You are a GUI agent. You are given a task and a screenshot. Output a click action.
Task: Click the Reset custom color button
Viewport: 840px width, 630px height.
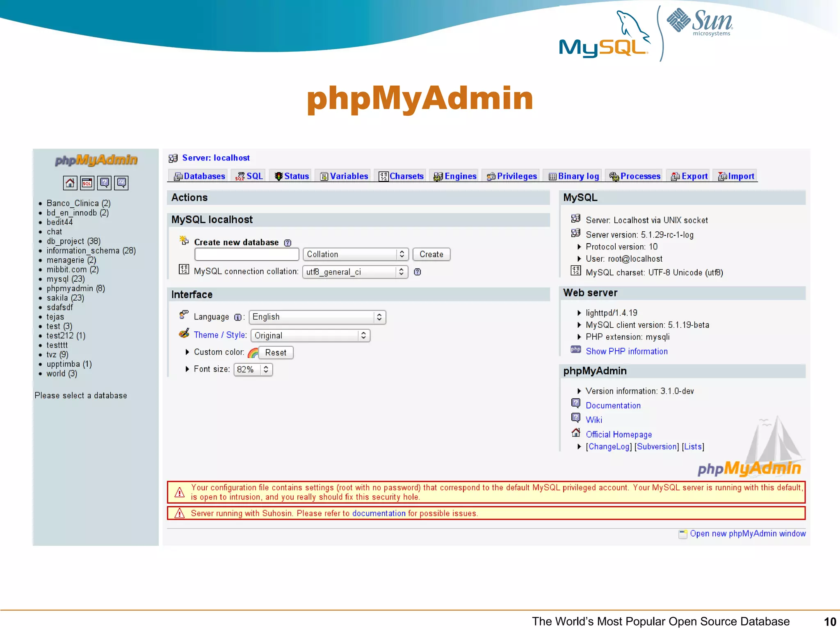coord(276,353)
